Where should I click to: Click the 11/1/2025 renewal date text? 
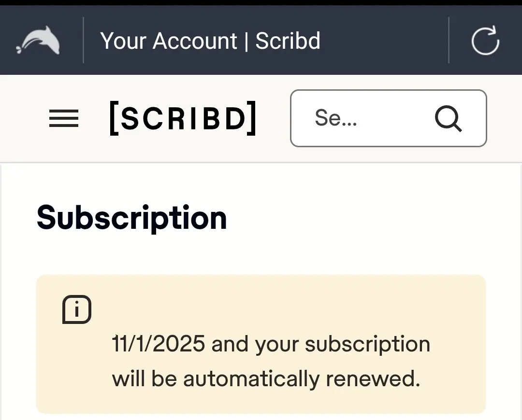pyautogui.click(x=159, y=344)
